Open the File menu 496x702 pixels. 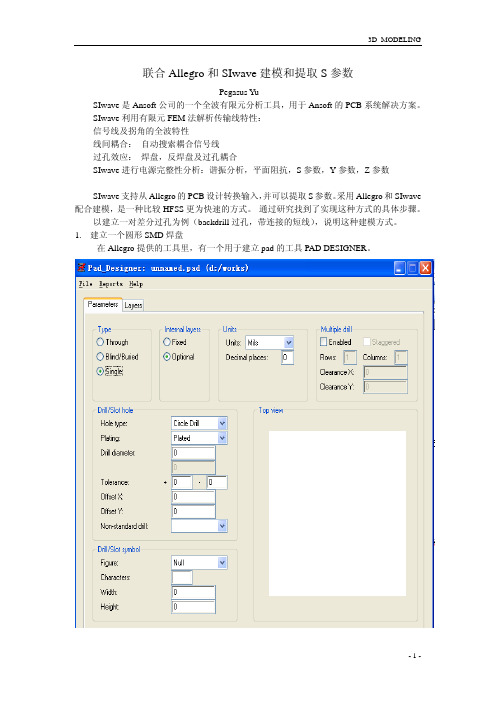click(x=85, y=284)
